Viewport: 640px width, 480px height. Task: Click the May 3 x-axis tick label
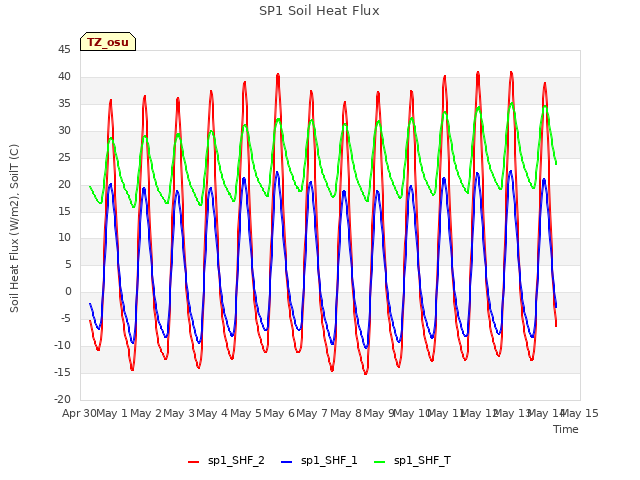pyautogui.click(x=179, y=413)
